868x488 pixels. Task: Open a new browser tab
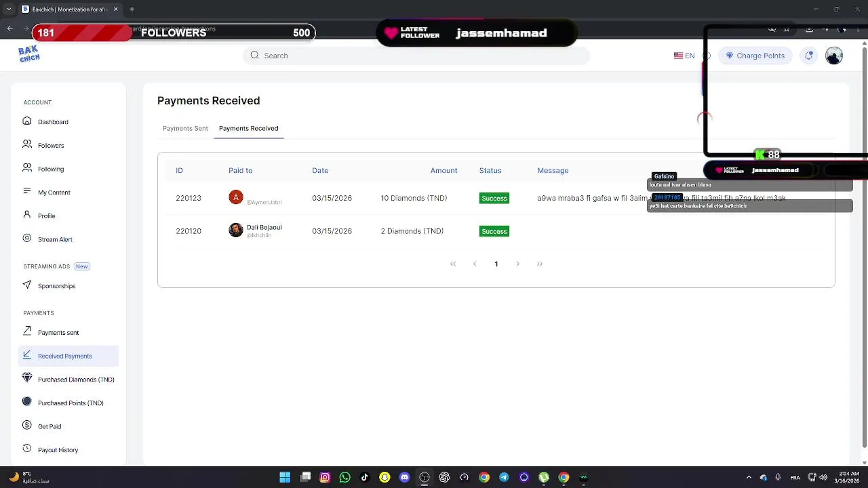click(132, 9)
